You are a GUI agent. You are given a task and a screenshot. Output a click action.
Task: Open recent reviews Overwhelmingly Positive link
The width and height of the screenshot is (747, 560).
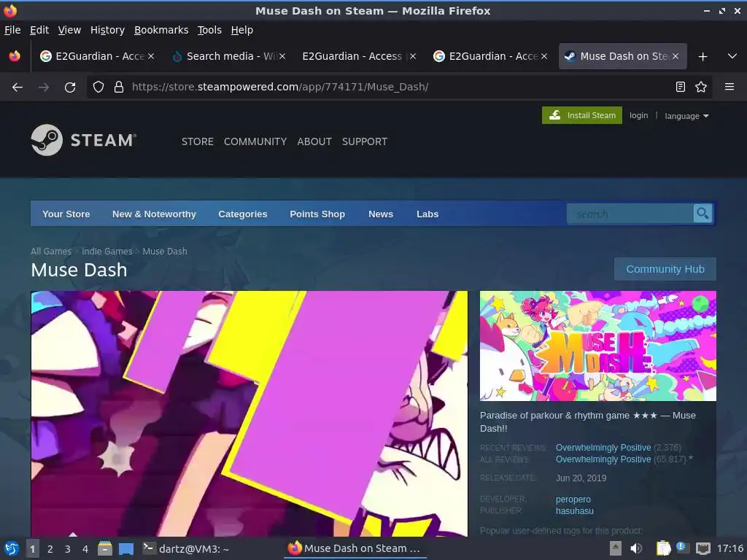click(603, 448)
